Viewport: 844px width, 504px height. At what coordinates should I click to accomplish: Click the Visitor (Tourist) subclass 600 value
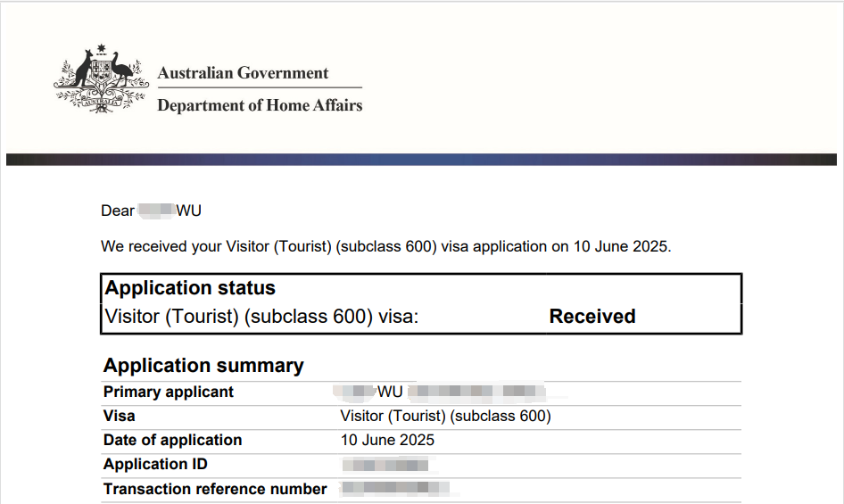tap(446, 417)
